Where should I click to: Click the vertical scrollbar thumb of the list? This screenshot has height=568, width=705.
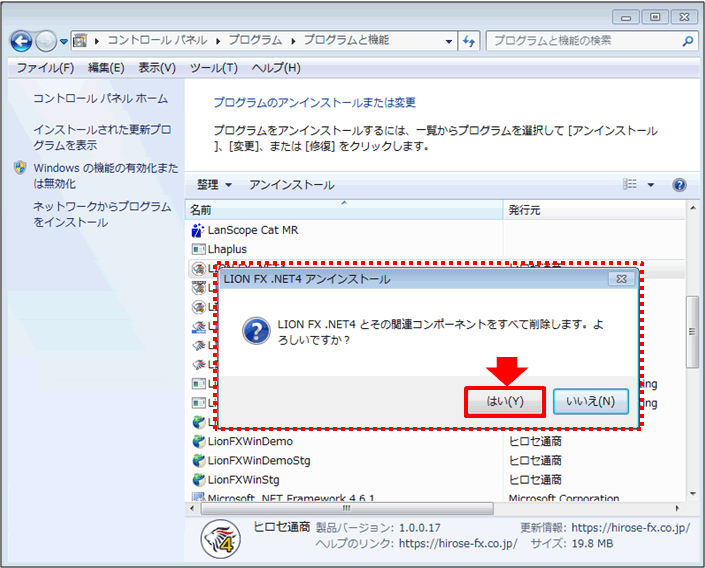pyautogui.click(x=692, y=332)
